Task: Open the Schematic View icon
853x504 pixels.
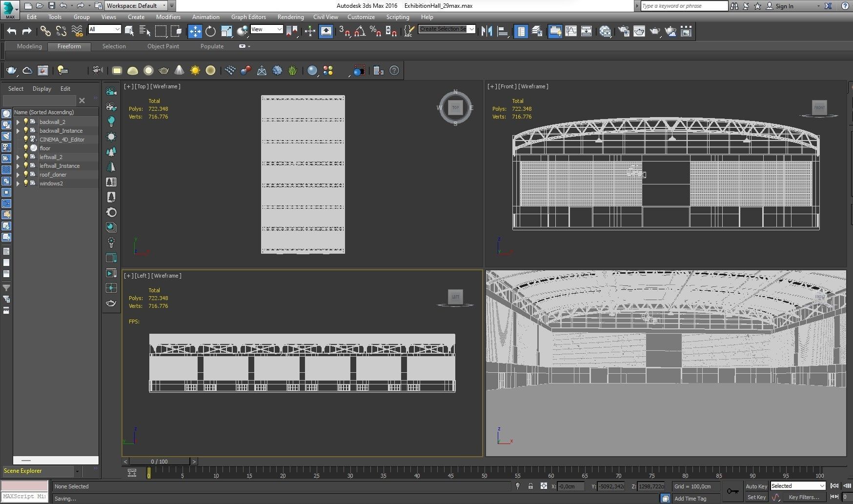Action: 587,31
